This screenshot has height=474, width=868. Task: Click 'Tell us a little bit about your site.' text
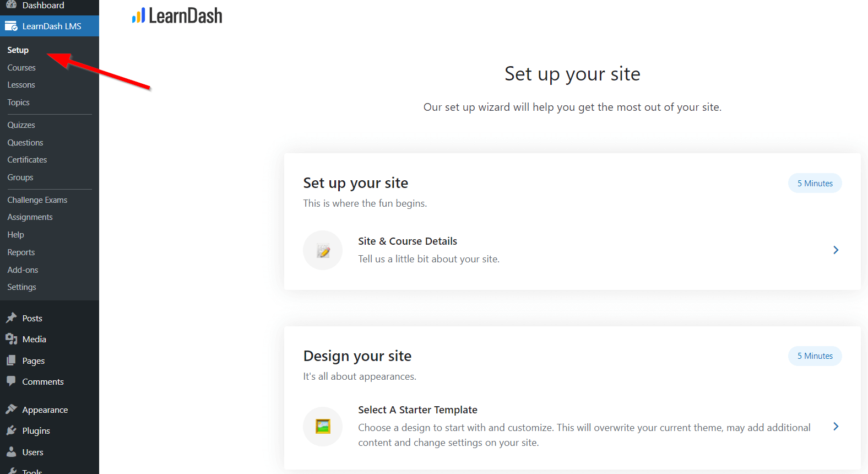(x=428, y=259)
